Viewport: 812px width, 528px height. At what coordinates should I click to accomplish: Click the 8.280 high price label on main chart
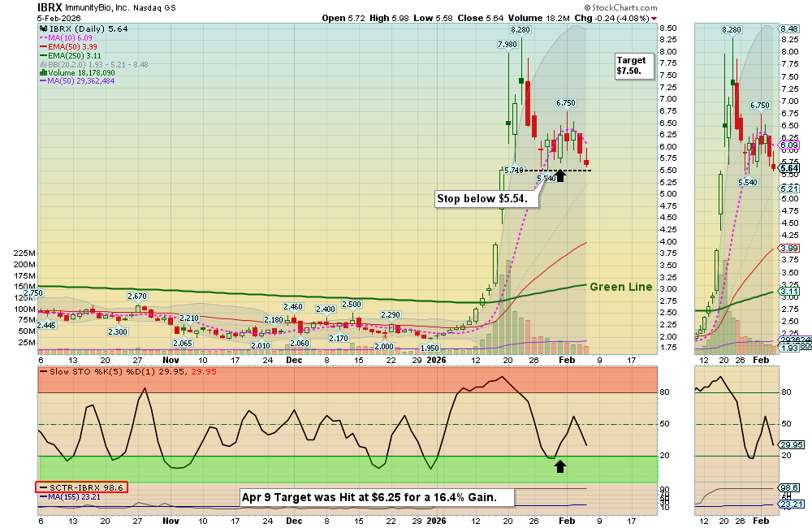pyautogui.click(x=520, y=29)
